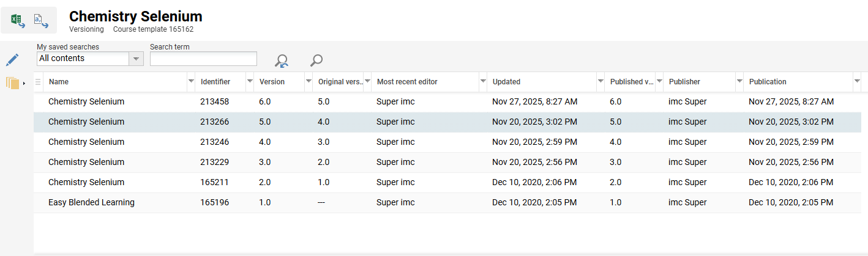Select row with identifier 213266
The image size is (868, 256).
447,122
